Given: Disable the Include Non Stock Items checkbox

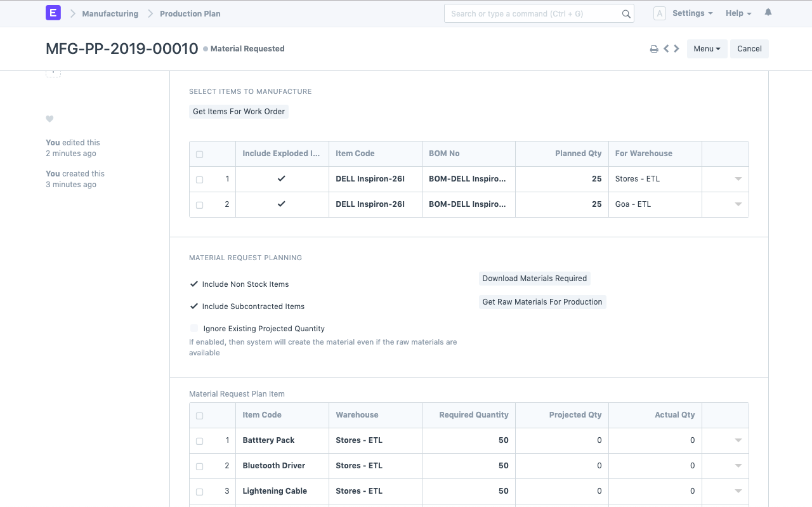Looking at the screenshot, I should coord(194,284).
